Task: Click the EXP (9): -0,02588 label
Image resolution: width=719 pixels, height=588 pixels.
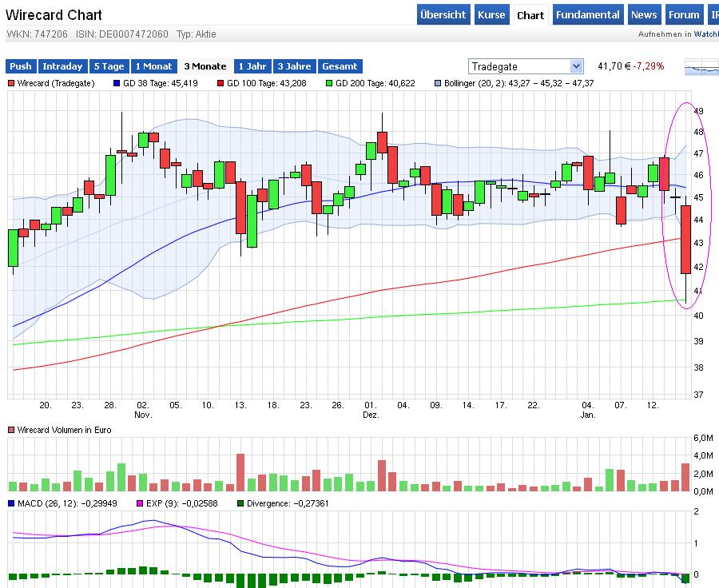Action: pos(181,503)
